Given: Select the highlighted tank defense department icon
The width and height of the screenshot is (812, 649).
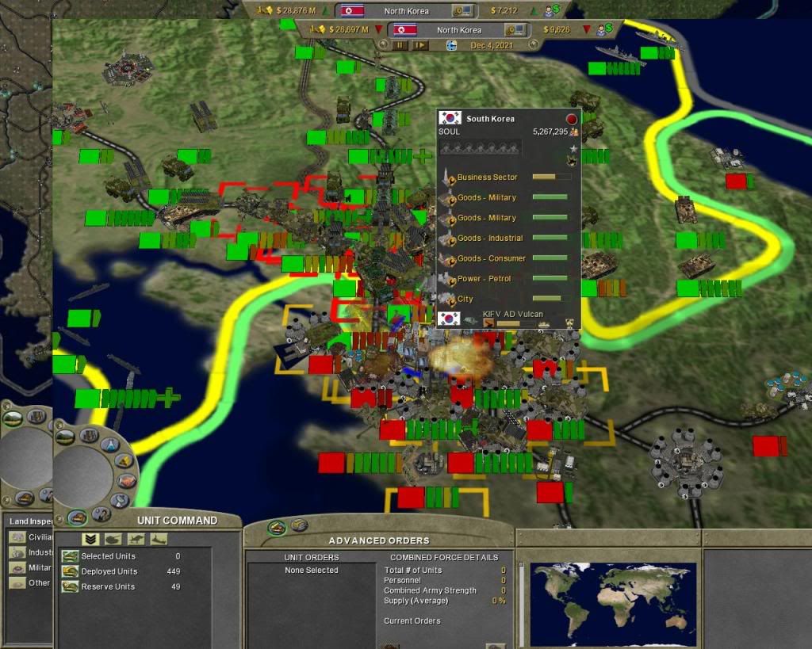Looking at the screenshot, I should (x=77, y=517).
